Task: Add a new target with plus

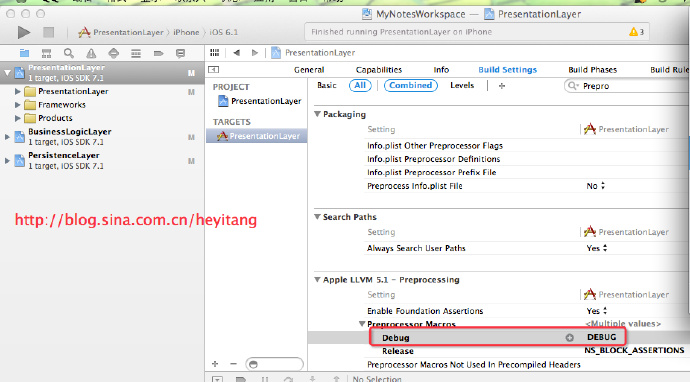Action: [215, 364]
